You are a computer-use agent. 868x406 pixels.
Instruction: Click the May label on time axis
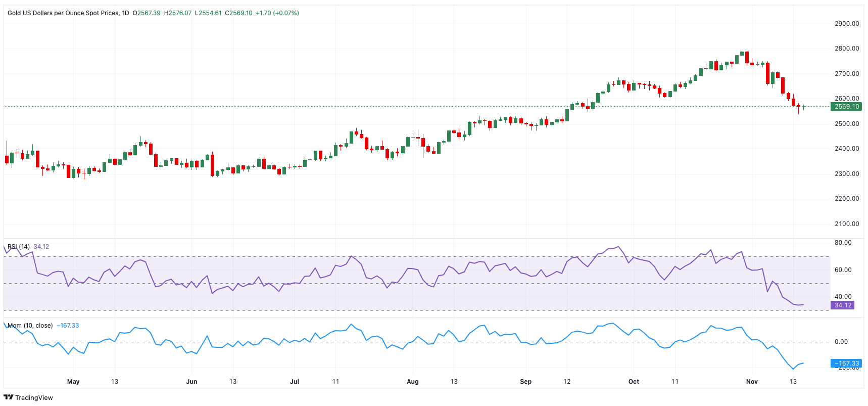coord(73,382)
